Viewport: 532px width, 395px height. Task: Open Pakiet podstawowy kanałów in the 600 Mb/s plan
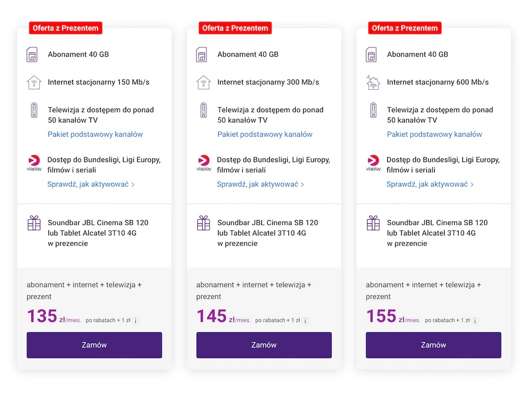[x=435, y=135]
